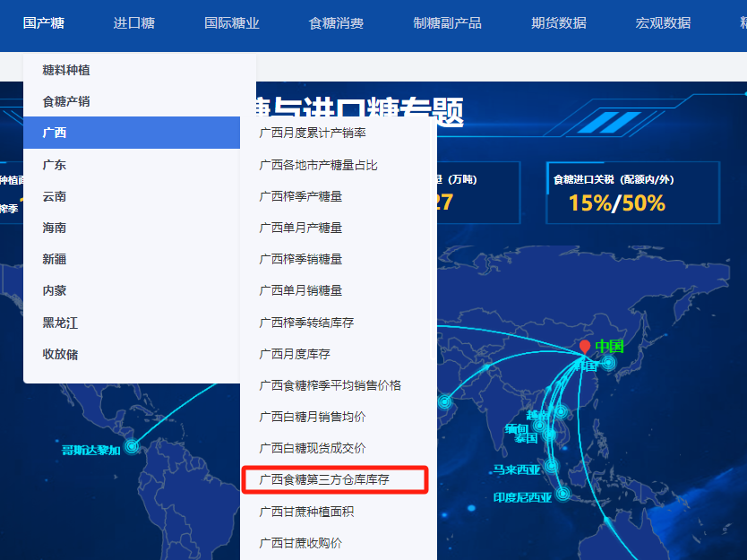Choose 糖料种植 from the dropdown

tap(66, 70)
